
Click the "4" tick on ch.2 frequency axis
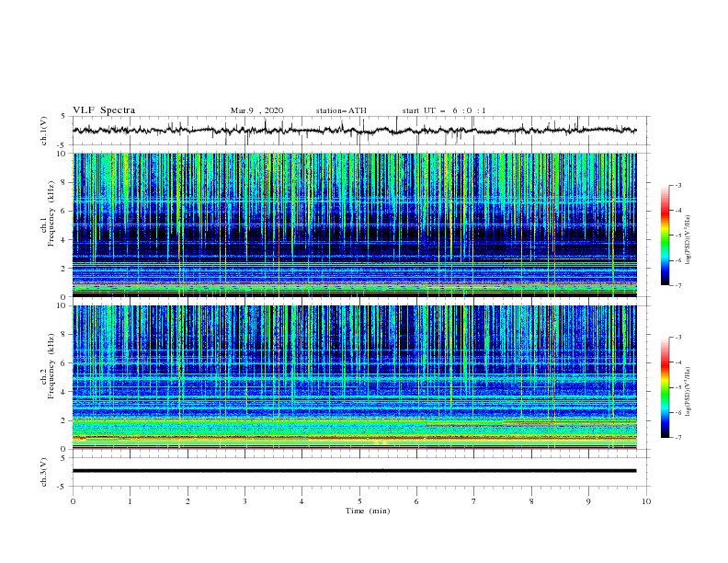[63, 392]
